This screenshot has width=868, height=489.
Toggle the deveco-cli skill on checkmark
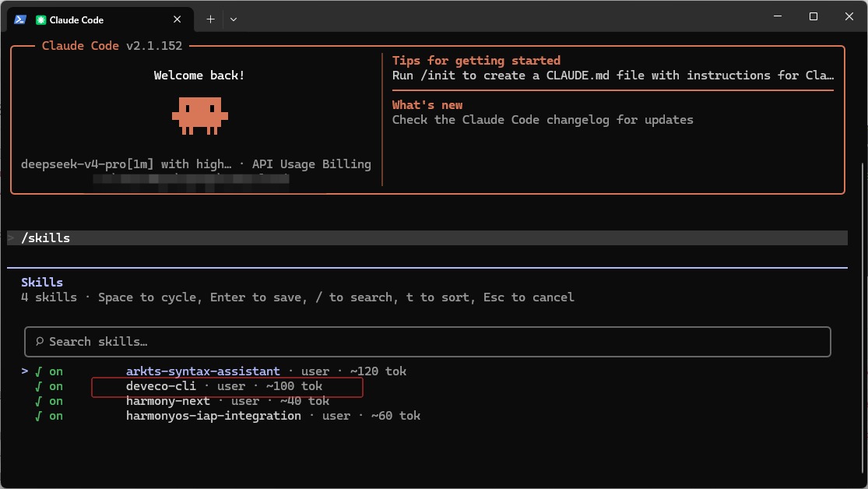(x=38, y=386)
